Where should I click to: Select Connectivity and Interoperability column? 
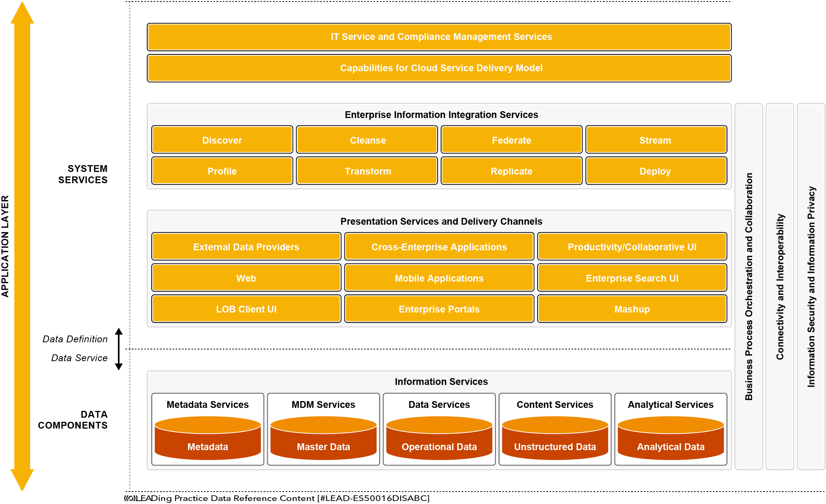point(780,286)
